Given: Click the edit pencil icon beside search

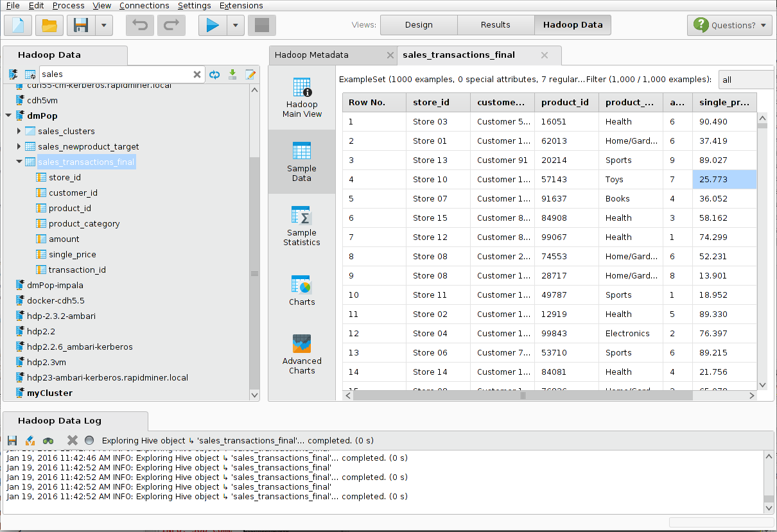Looking at the screenshot, I should coord(250,74).
